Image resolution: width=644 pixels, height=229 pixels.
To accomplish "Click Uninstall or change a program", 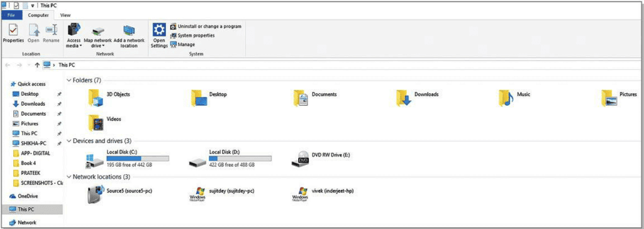I will (206, 26).
